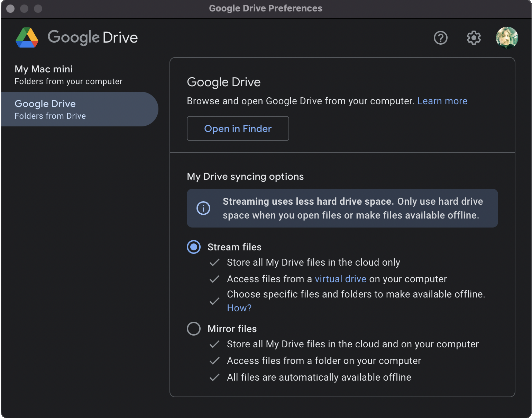The image size is (532, 418).
Task: Click the 'Mirror files' label text
Action: (232, 329)
